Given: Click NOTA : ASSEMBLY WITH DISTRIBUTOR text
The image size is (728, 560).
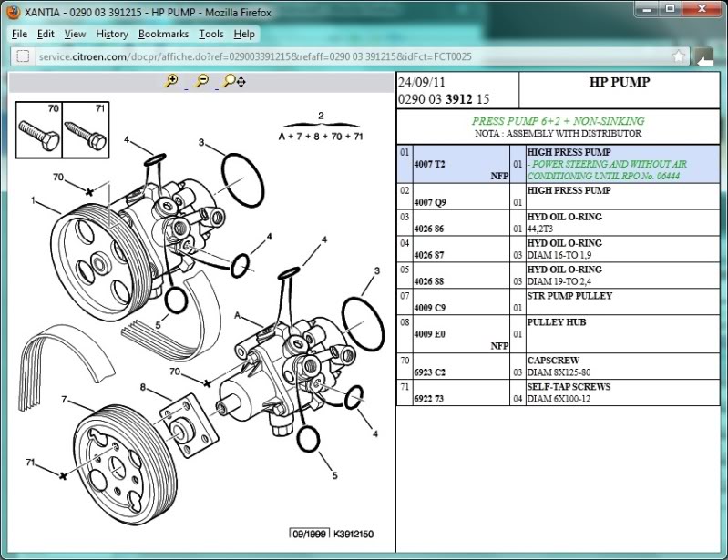Looking at the screenshot, I should [x=558, y=134].
